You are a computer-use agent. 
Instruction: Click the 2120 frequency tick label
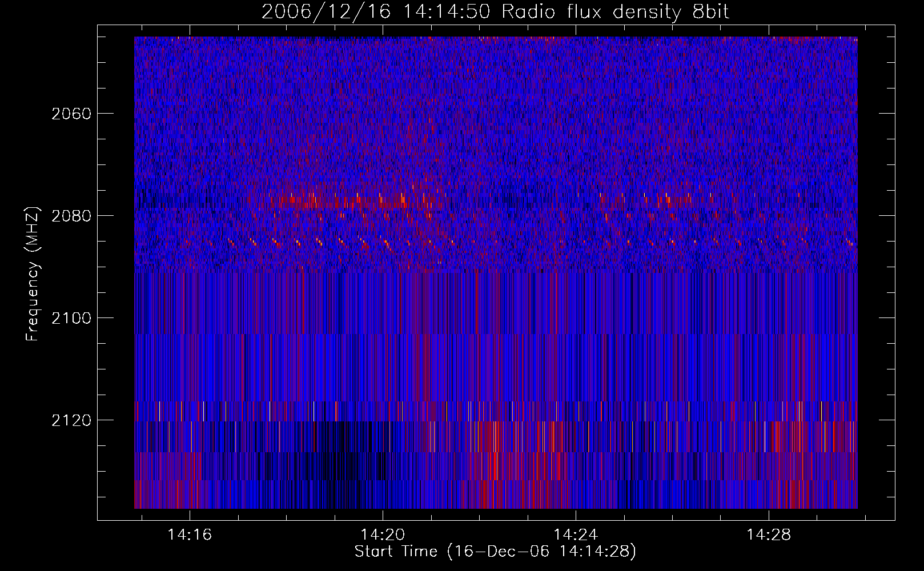point(71,420)
